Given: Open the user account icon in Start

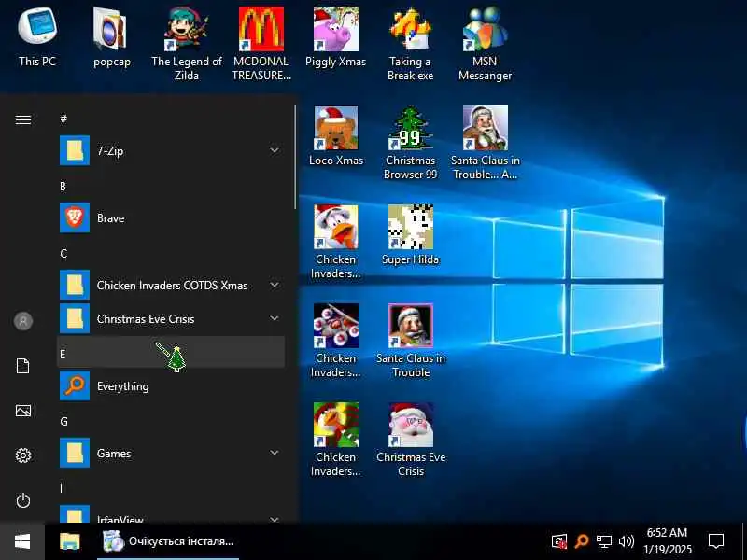Looking at the screenshot, I should pyautogui.click(x=22, y=321).
